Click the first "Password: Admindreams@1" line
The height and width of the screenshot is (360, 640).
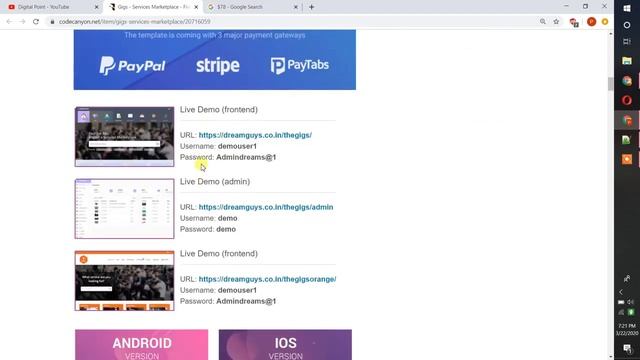pyautogui.click(x=228, y=157)
